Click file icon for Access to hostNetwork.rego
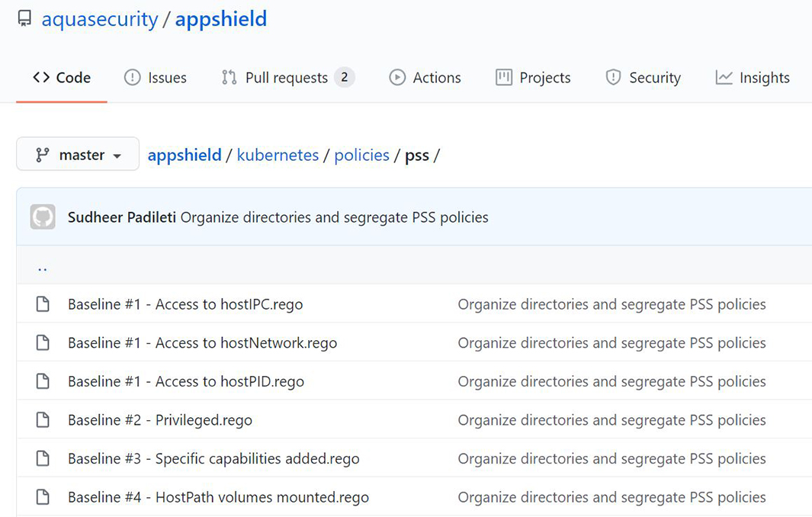 [x=43, y=342]
